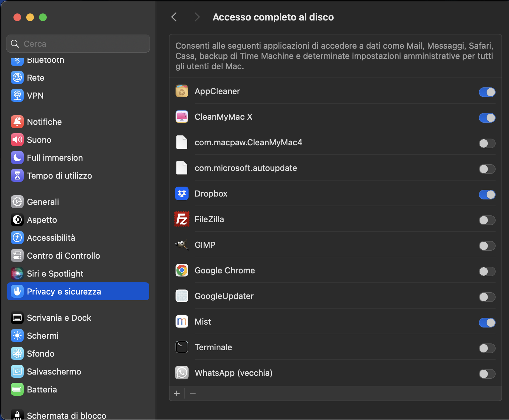This screenshot has width=509, height=420.
Task: Turn off the Dropbox toggle
Action: 487,195
